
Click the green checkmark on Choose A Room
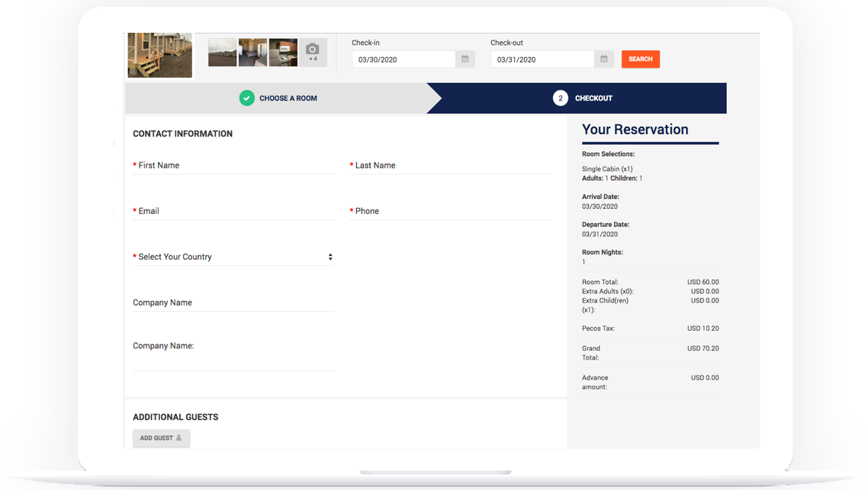(246, 98)
